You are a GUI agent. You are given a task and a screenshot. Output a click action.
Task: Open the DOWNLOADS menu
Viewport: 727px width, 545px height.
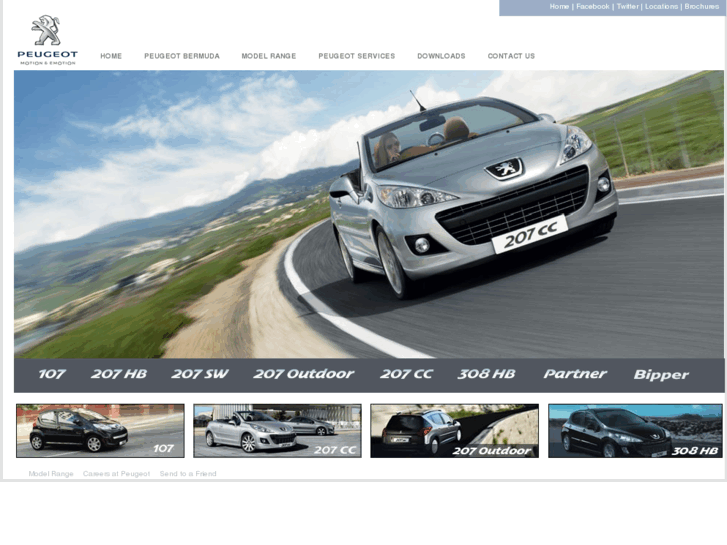[x=441, y=56]
